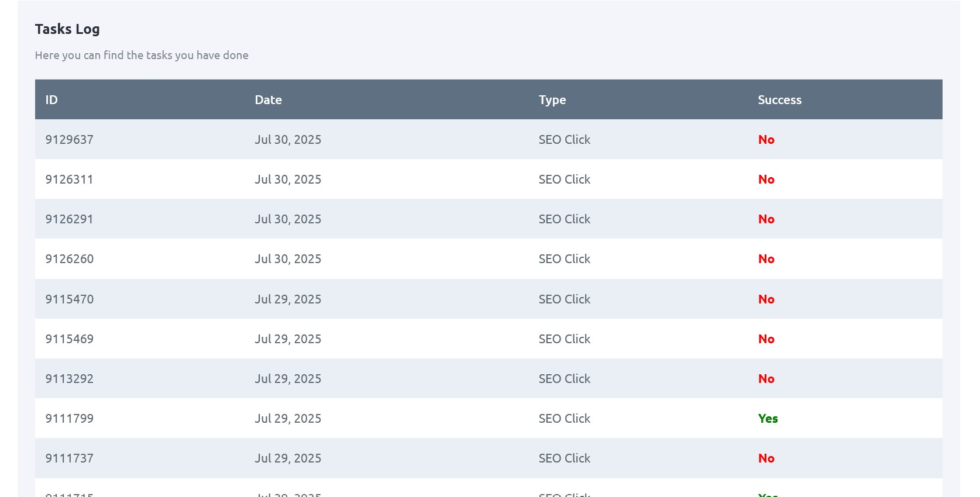Screen dimensions: 980x497
Task: Click the Success column header
Action: pyautogui.click(x=779, y=100)
